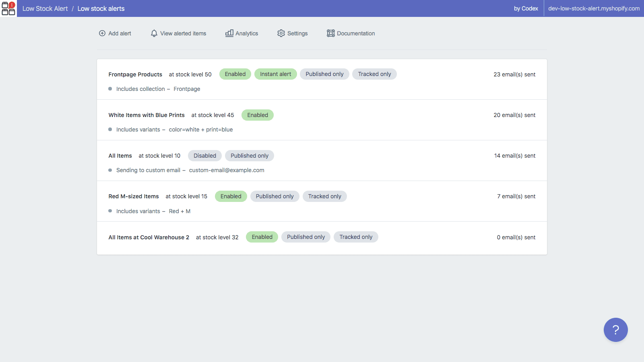The image size is (644, 362).
Task: Click the Documentation book icon
Action: [330, 33]
